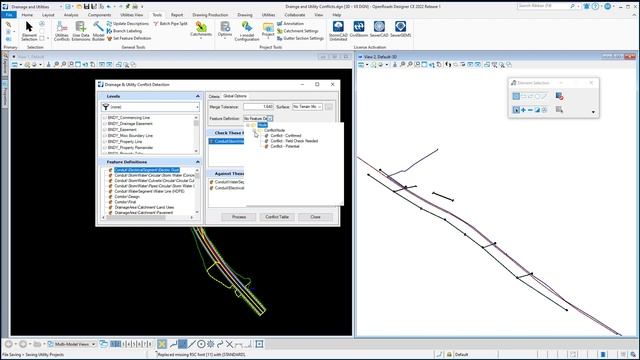Select the Global Options tab
This screenshot has width=640, height=360.
click(235, 96)
